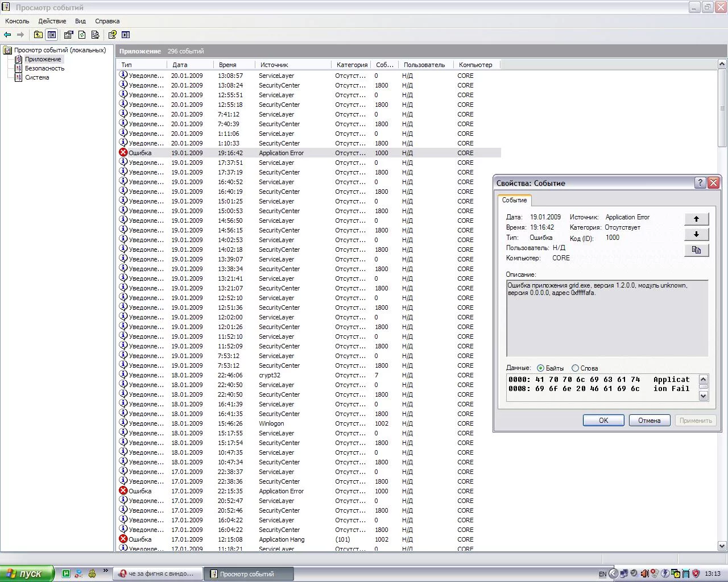Open Help via the toolbar question-mark icon
Image resolution: width=728 pixels, height=582 pixels.
112,35
